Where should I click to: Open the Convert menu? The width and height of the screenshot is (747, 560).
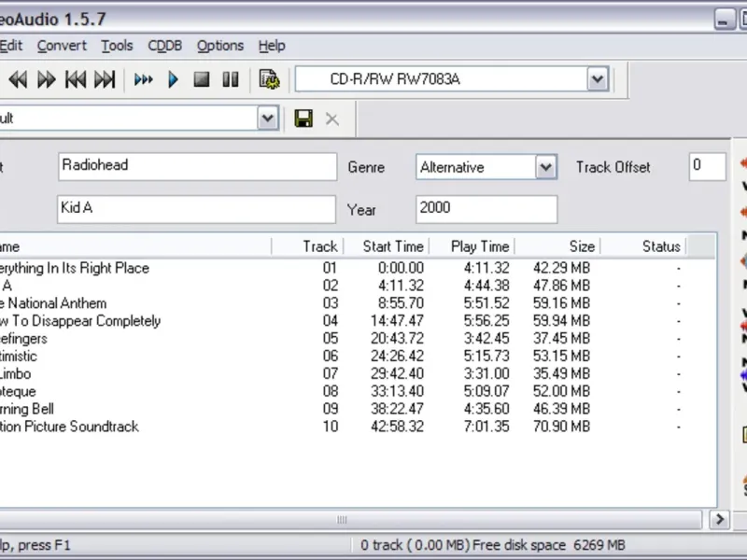pyautogui.click(x=62, y=46)
